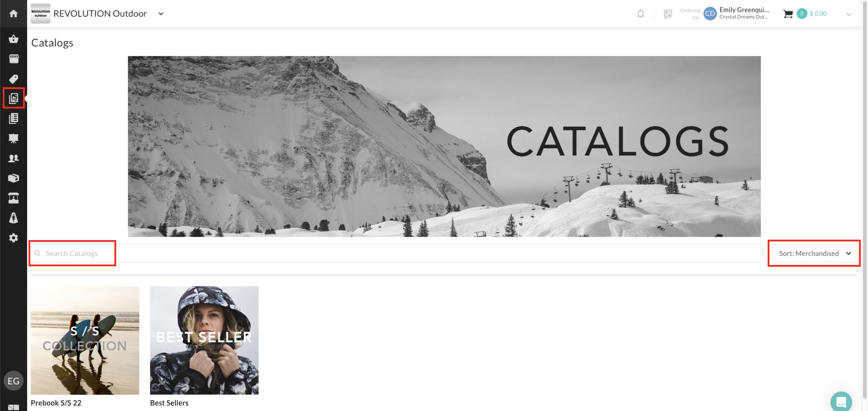Click the Best Sellers title link
Screen dimensions: 868x411
tap(169, 403)
